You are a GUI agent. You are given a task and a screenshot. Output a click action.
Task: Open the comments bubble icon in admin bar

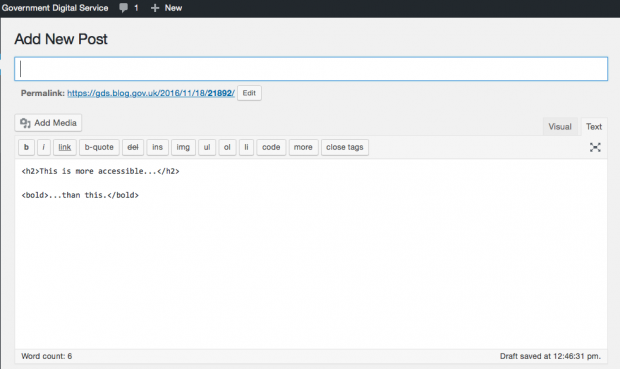pos(123,8)
